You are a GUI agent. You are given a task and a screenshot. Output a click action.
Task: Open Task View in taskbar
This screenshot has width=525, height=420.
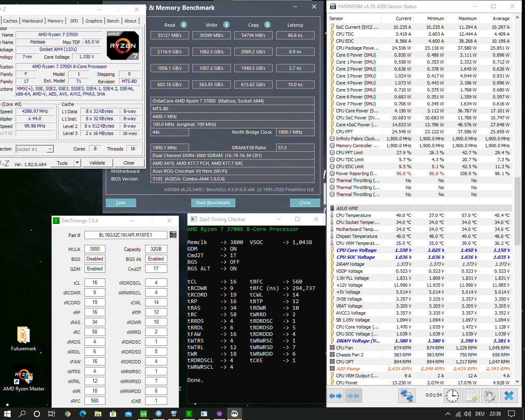pyautogui.click(x=52, y=414)
